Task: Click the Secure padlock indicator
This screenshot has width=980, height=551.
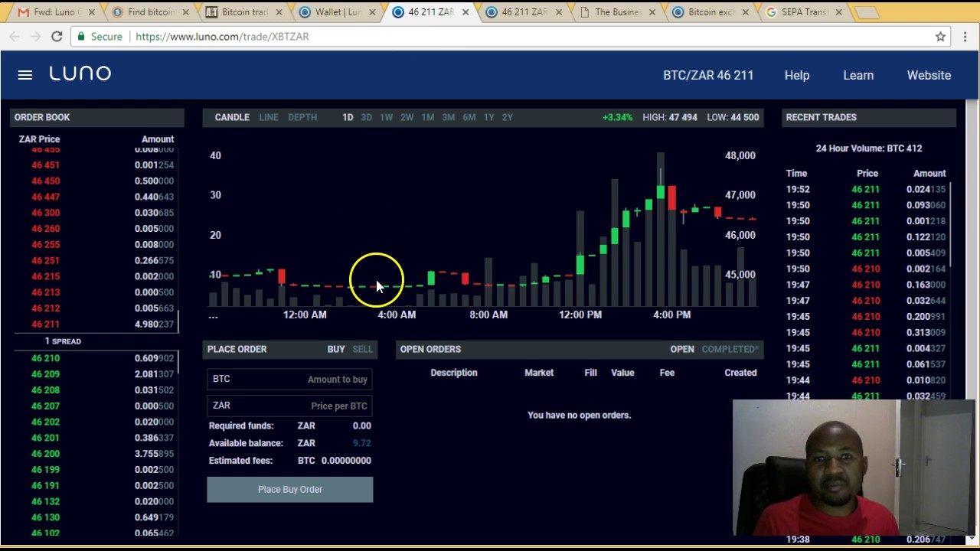Action: [100, 37]
